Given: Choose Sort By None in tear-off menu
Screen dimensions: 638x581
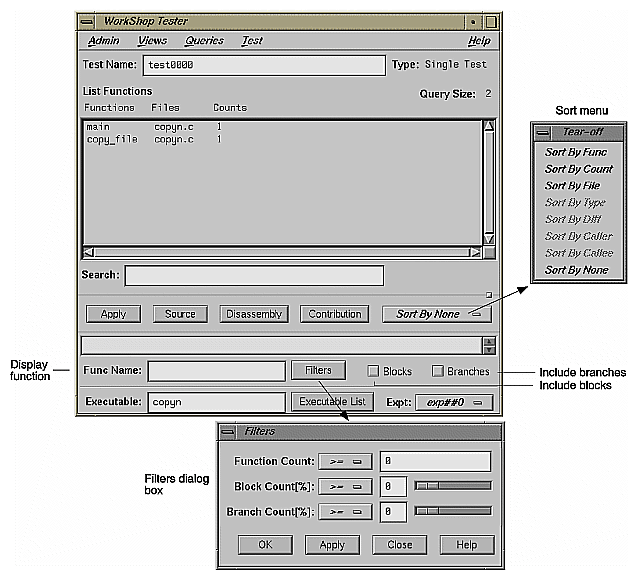Looking at the screenshot, I should [577, 270].
